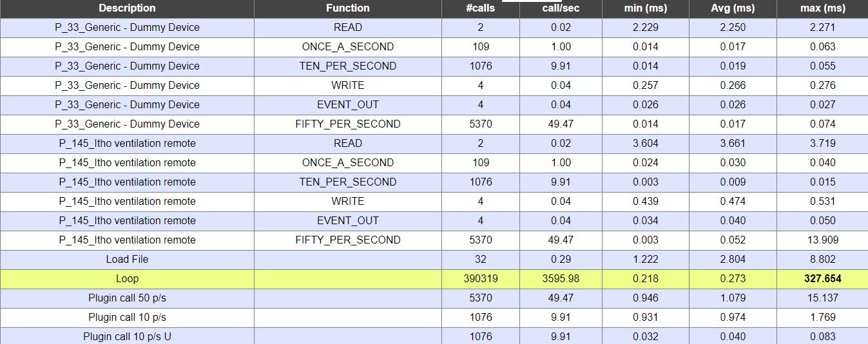Click the P_33 Dummy Device TEN_PER_SECOND cell
The image size is (868, 344).
(x=348, y=66)
